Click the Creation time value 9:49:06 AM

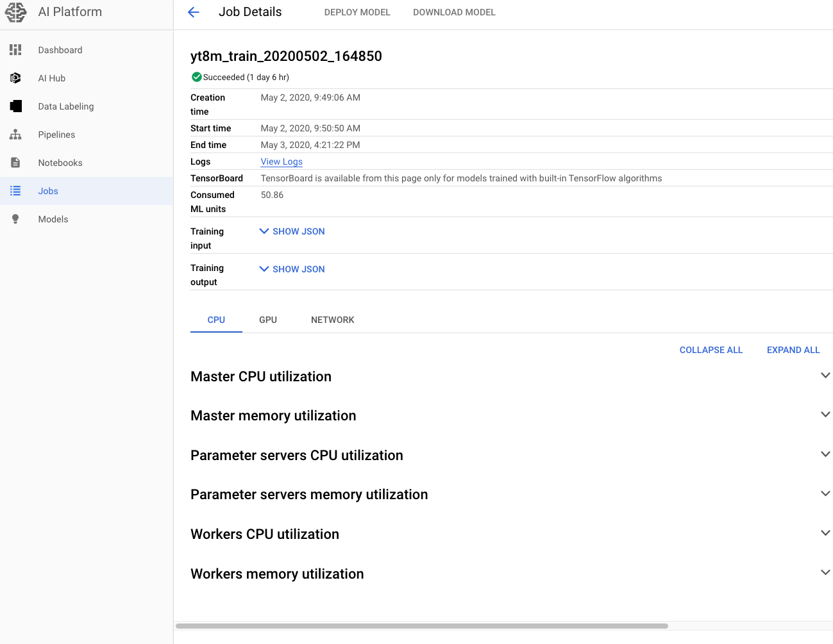click(310, 97)
